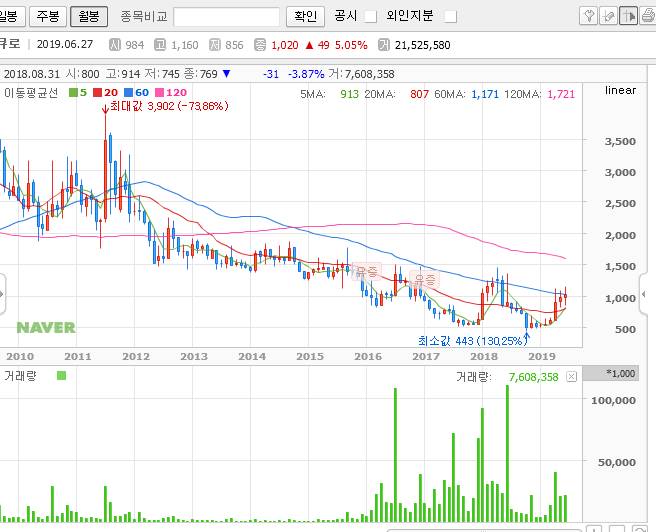Enable the 외인지분 checkbox
Image resolution: width=656 pixels, height=532 pixels.
tap(450, 17)
